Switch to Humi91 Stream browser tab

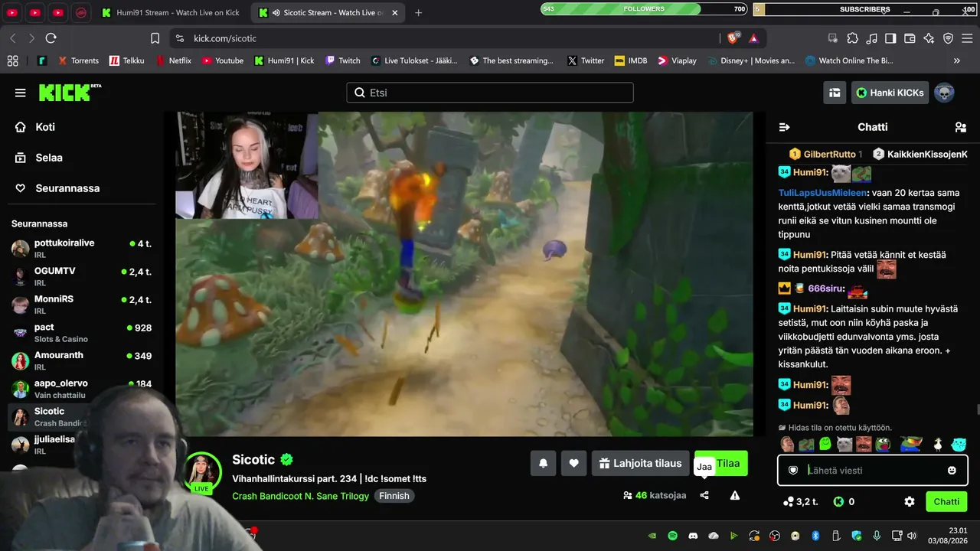pyautogui.click(x=171, y=13)
